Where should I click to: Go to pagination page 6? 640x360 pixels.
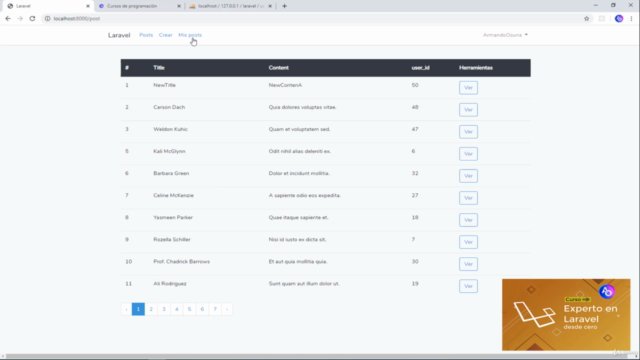[202, 309]
